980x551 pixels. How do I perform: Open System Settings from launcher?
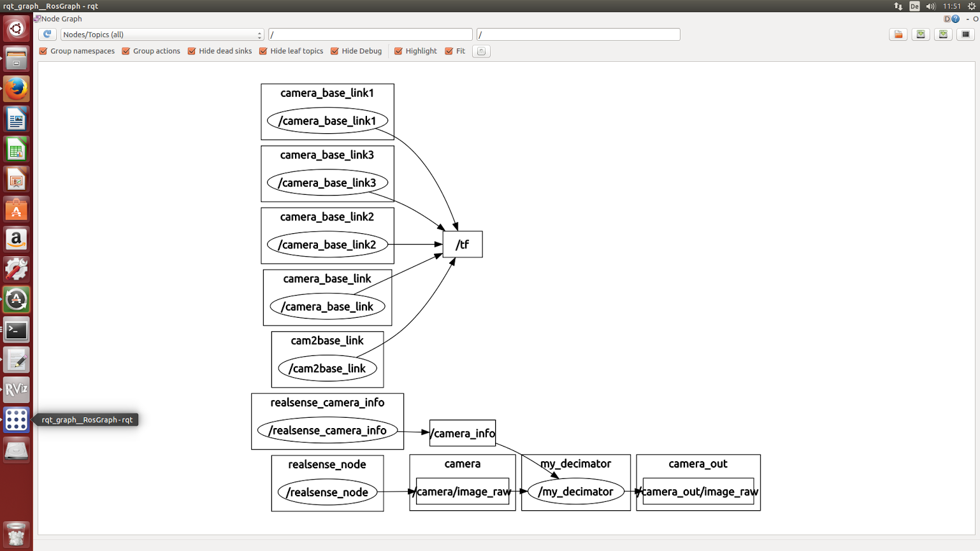click(17, 269)
